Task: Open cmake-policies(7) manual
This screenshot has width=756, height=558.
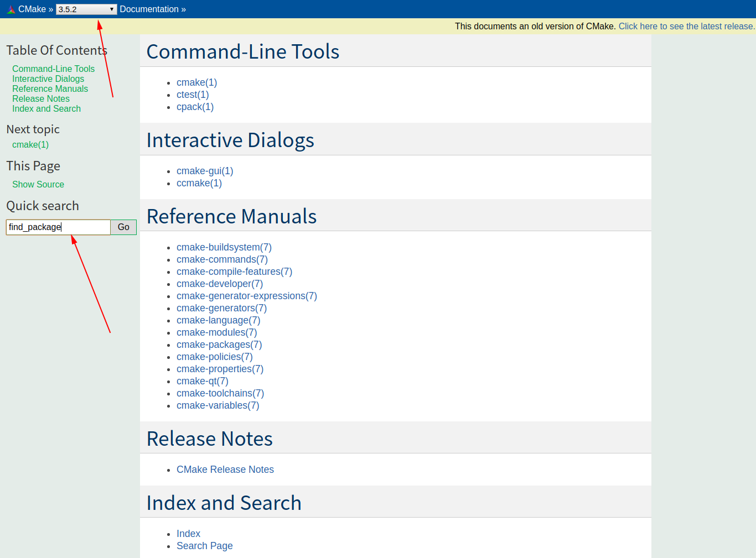Action: click(215, 357)
